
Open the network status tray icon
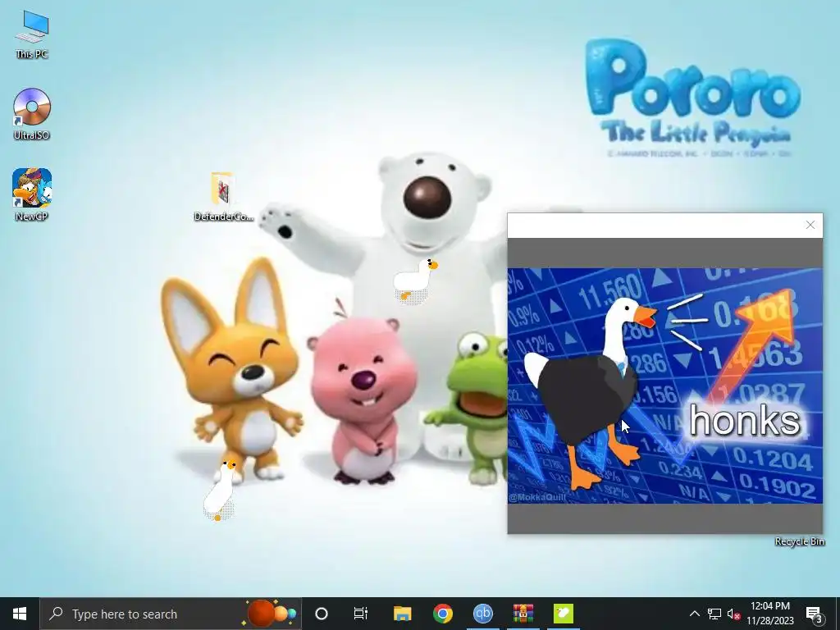pos(714,614)
